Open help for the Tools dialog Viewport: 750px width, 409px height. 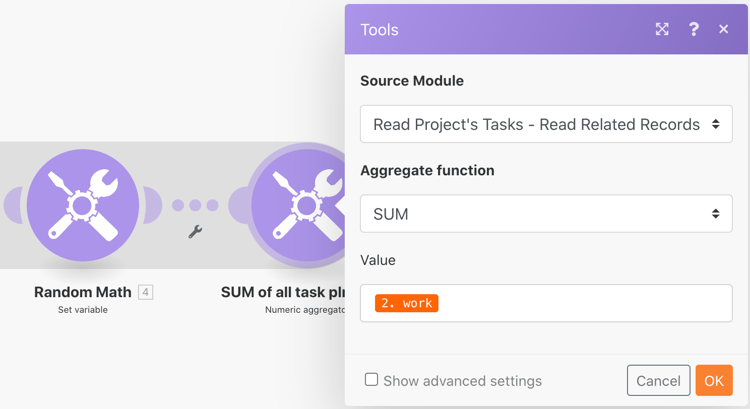(693, 30)
